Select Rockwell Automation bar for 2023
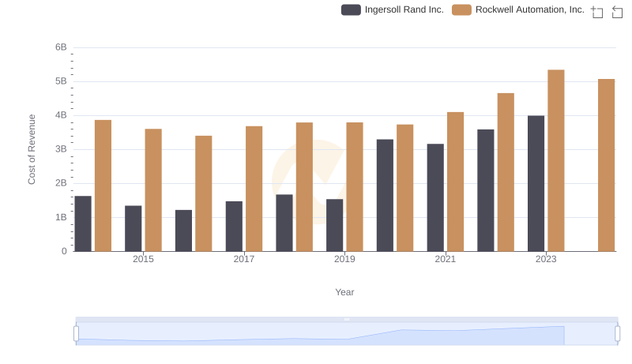Image resolution: width=632 pixels, height=364 pixels. 556,160
